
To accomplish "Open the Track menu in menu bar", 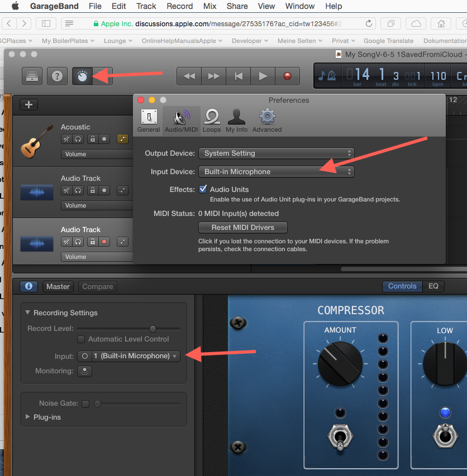I will tap(146, 6).
